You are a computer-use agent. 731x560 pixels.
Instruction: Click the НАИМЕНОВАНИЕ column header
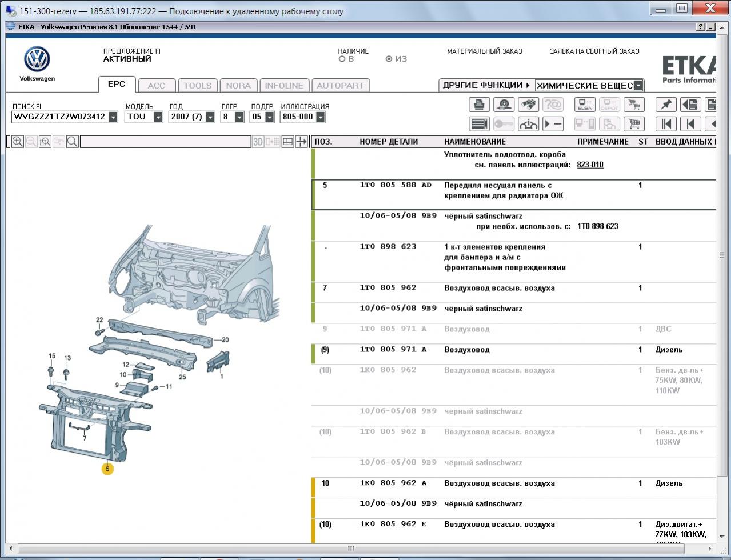475,142
